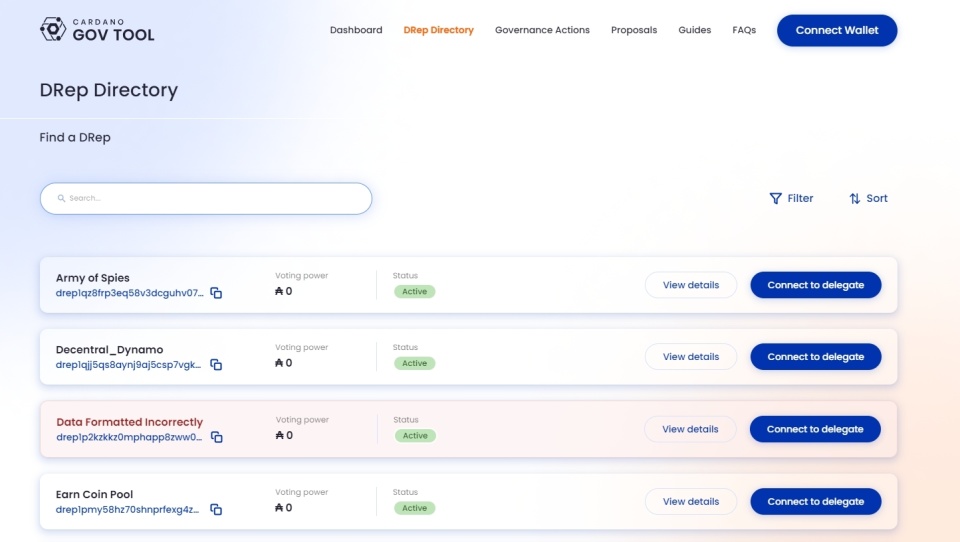
Task: Open the Guides page
Action: click(x=694, y=30)
